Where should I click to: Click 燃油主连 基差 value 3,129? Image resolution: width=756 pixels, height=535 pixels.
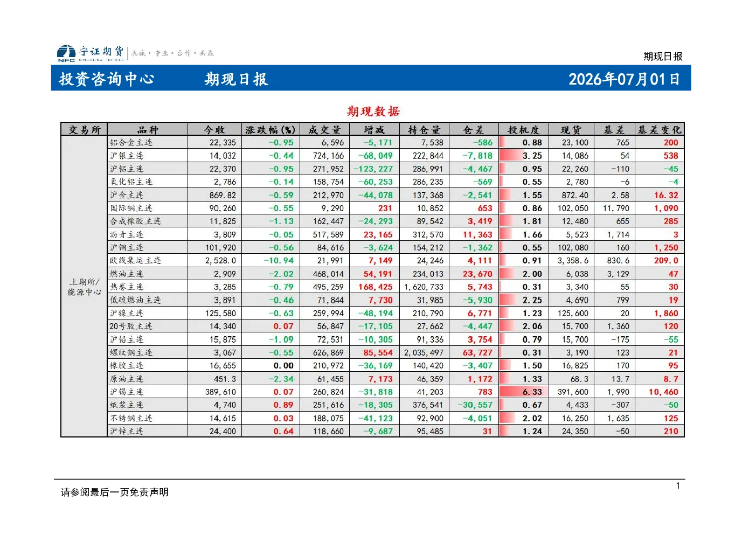click(x=618, y=274)
